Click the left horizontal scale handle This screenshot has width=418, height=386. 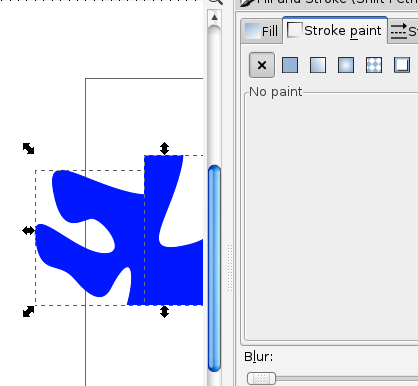(x=29, y=230)
